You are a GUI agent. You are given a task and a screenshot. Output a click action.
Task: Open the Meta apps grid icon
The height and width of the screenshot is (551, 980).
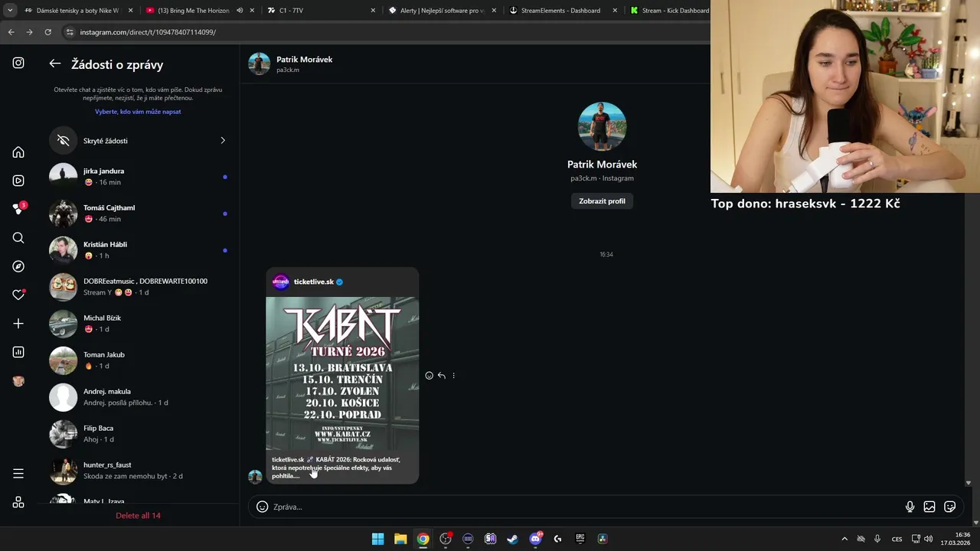pos(18,502)
